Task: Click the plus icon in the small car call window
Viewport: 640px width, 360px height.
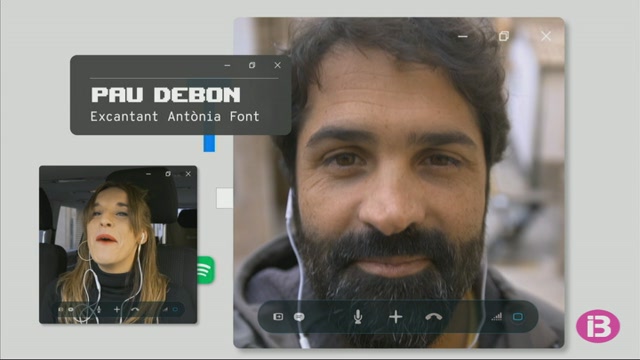Action: click(x=117, y=309)
